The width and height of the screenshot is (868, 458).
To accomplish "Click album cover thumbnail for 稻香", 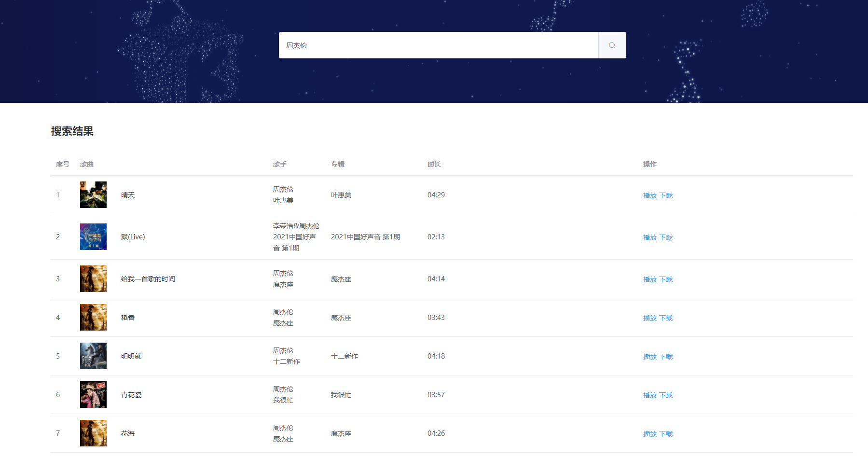I will coord(93,318).
